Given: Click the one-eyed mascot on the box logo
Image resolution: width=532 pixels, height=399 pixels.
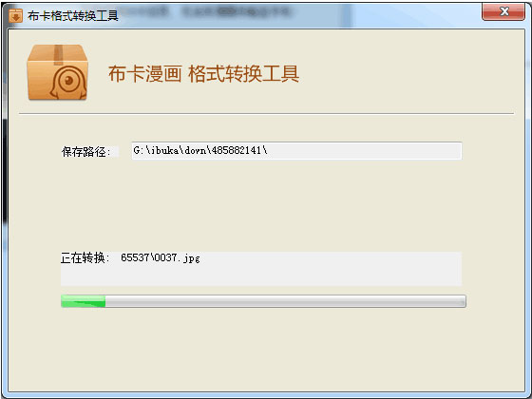Looking at the screenshot, I should point(67,83).
